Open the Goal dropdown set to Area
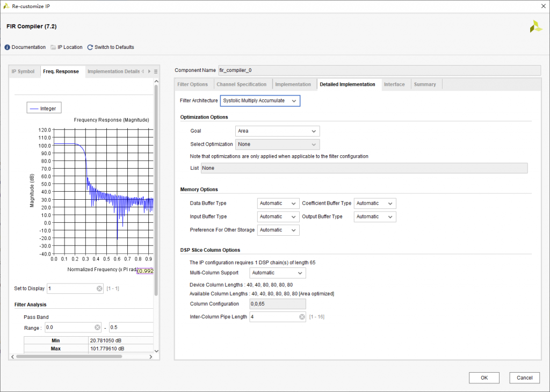 tap(278, 131)
